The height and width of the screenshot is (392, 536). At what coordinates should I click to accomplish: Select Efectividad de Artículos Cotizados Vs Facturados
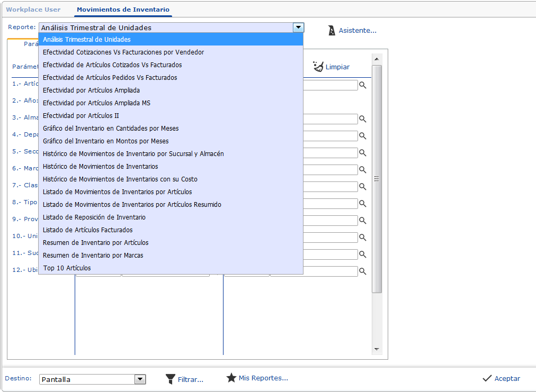(171, 65)
